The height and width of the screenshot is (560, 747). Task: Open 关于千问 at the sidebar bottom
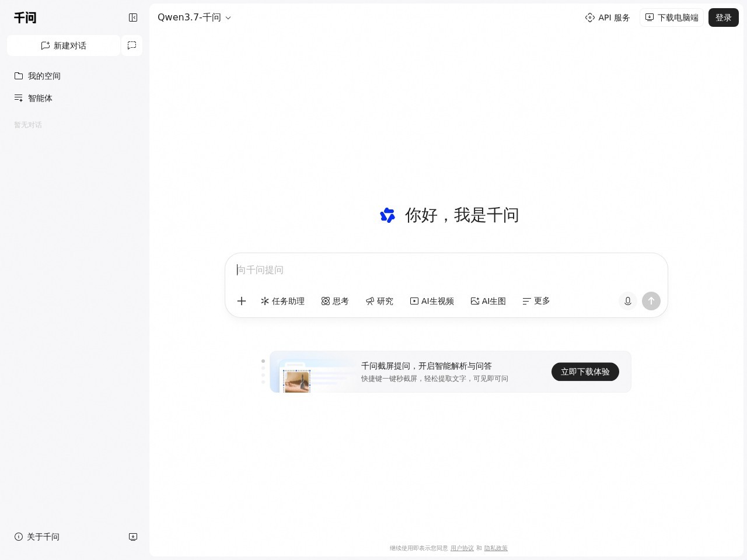click(x=37, y=537)
